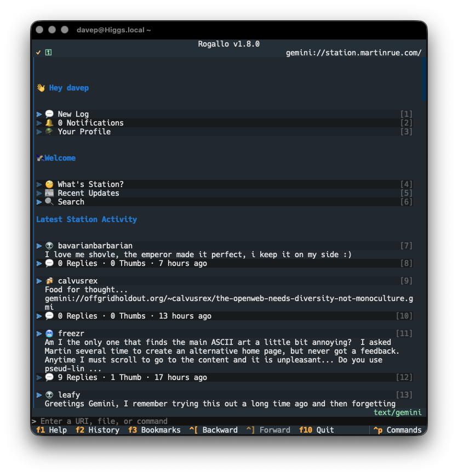Click the alien avatar next to leafy
This screenshot has height=476, width=458.
pyautogui.click(x=49, y=395)
